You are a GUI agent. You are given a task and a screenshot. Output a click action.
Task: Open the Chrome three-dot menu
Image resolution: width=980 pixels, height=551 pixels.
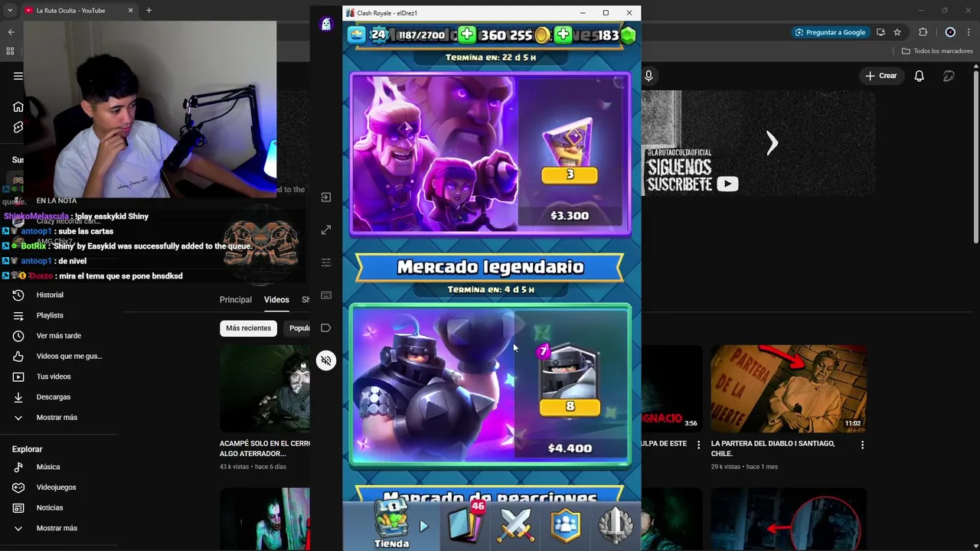point(969,32)
